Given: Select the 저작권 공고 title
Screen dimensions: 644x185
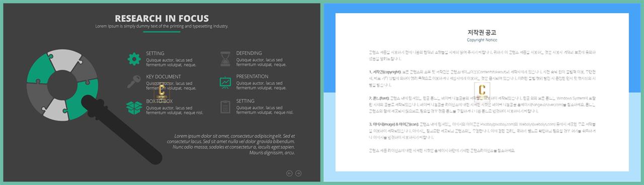Looking at the screenshot, I should click(482, 32).
